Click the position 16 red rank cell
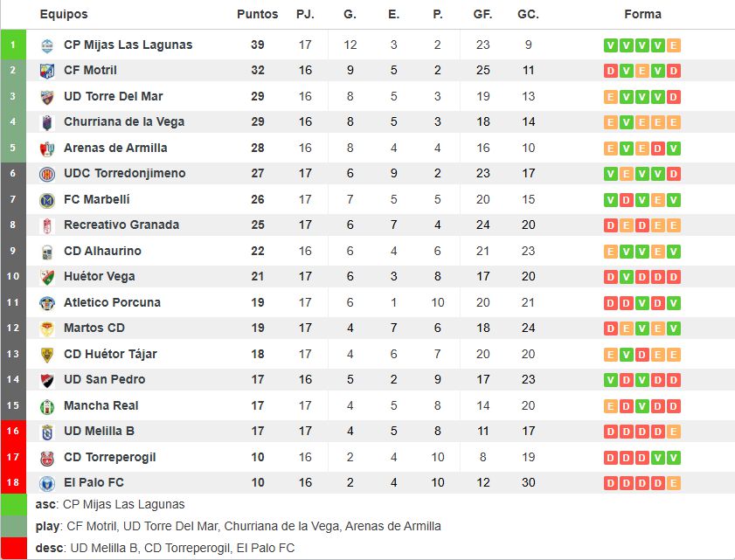 (13, 432)
